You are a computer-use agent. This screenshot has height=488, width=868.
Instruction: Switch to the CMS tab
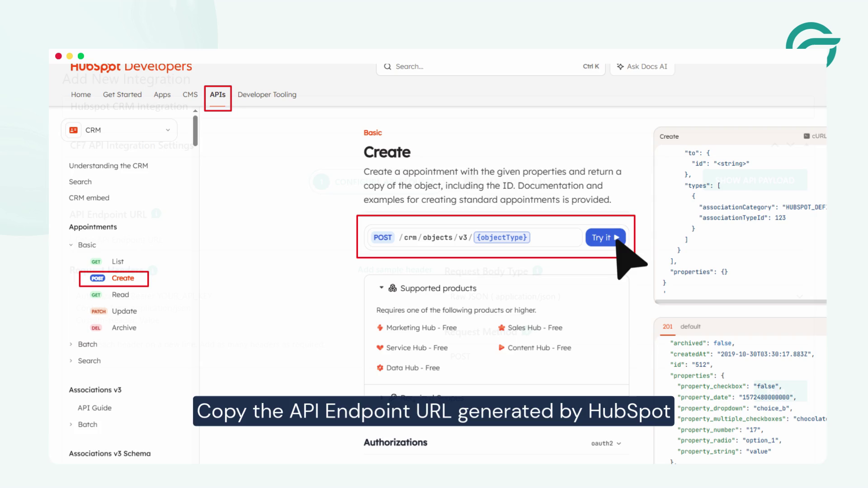[x=189, y=94]
